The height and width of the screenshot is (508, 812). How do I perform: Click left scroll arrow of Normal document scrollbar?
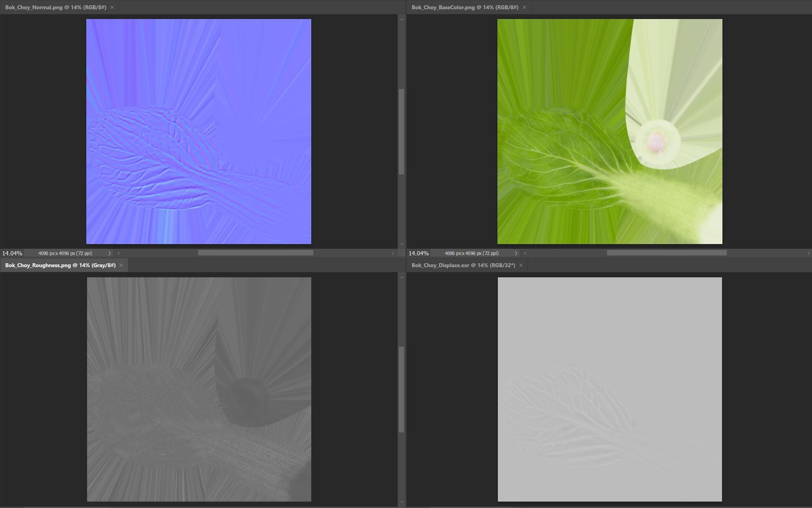pos(118,253)
